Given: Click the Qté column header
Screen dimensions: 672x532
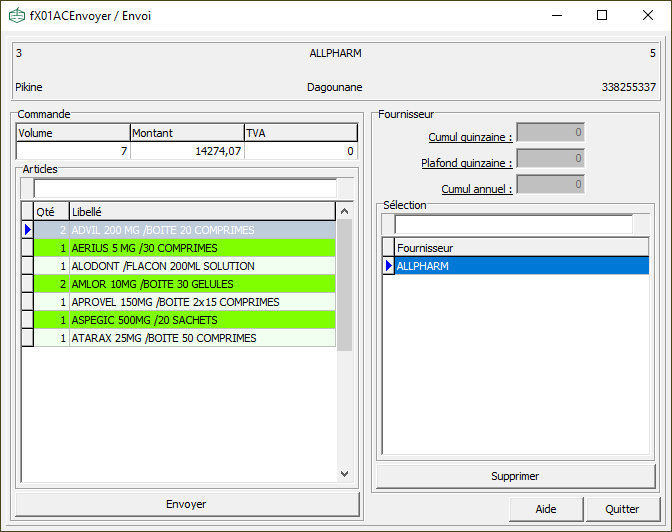Looking at the screenshot, I should pyautogui.click(x=51, y=212).
